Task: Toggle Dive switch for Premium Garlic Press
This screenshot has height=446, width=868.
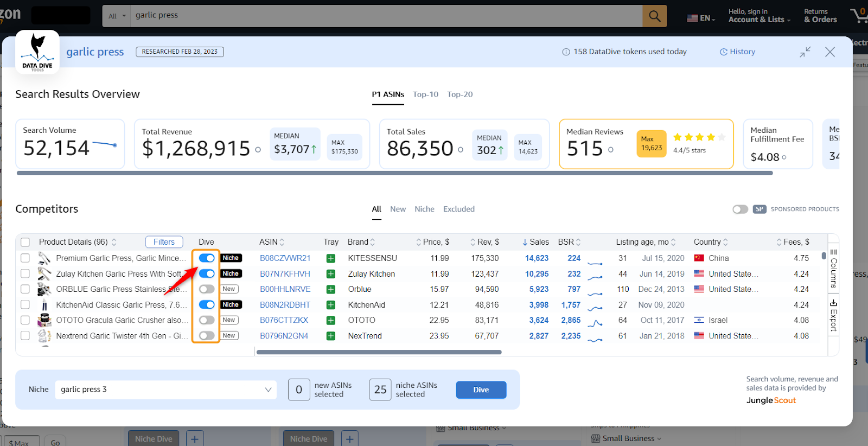Action: tap(207, 258)
